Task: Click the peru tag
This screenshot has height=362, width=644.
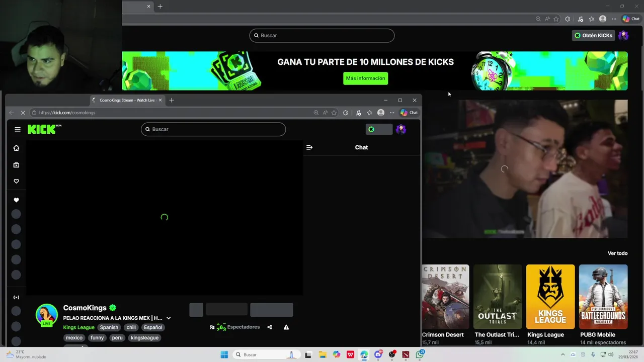Action: tap(117, 338)
